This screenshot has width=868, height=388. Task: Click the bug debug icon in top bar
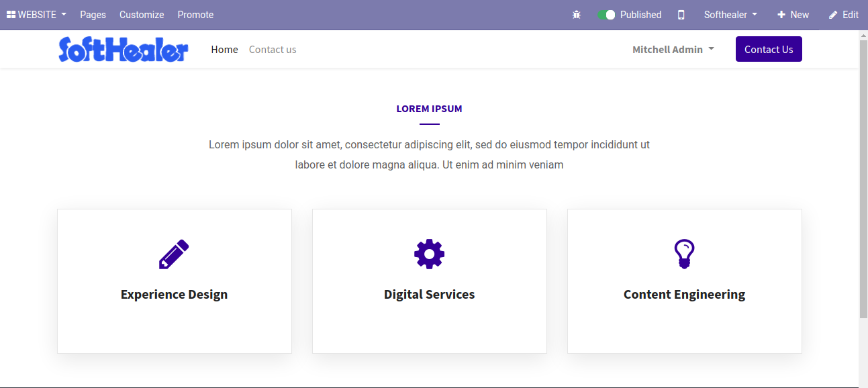point(576,15)
